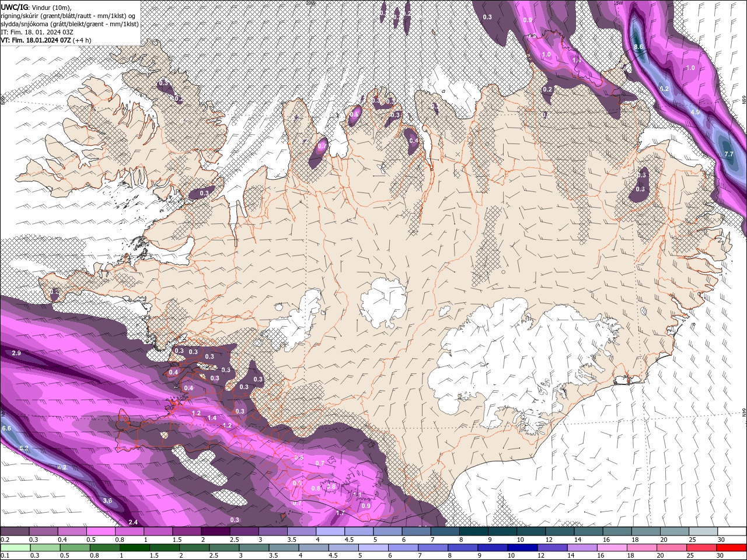Viewport: 747px width, 560px height.
Task: Click the 1.4 precipitation value on the map
Action: pyautogui.click(x=212, y=418)
